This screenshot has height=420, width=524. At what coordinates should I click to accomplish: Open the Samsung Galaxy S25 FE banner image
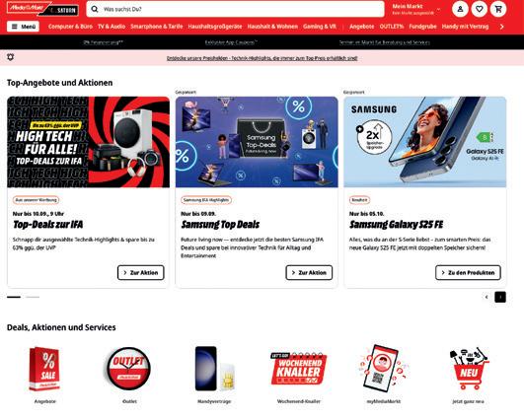click(x=425, y=142)
